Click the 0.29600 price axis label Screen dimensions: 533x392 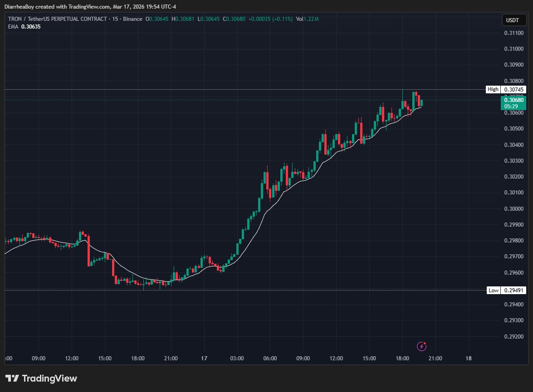coord(513,272)
